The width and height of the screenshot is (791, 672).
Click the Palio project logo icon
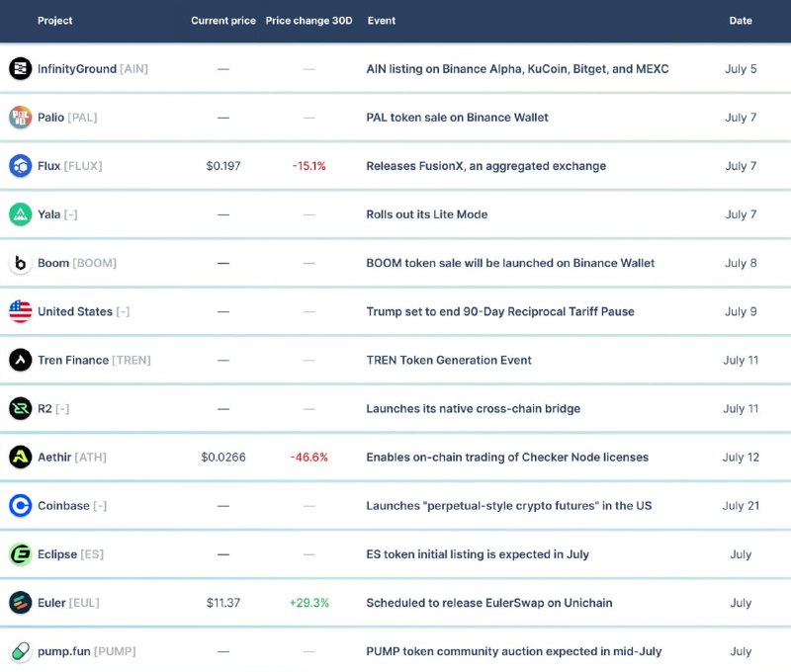tap(20, 117)
